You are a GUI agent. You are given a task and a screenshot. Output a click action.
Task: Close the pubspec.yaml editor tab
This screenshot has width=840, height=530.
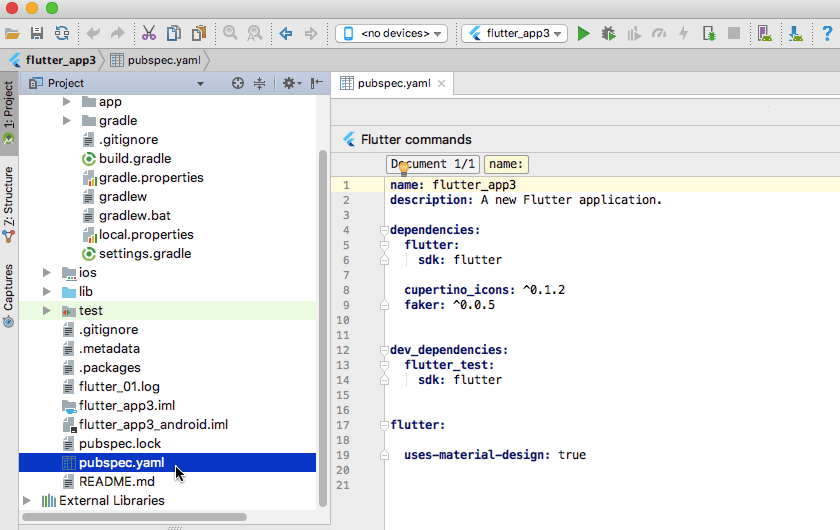point(441,84)
